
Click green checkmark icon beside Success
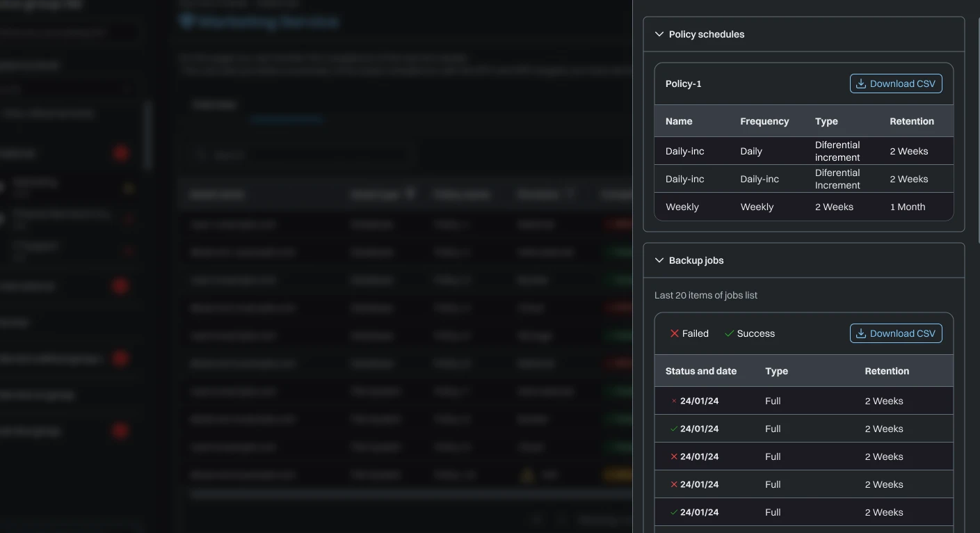coord(729,333)
